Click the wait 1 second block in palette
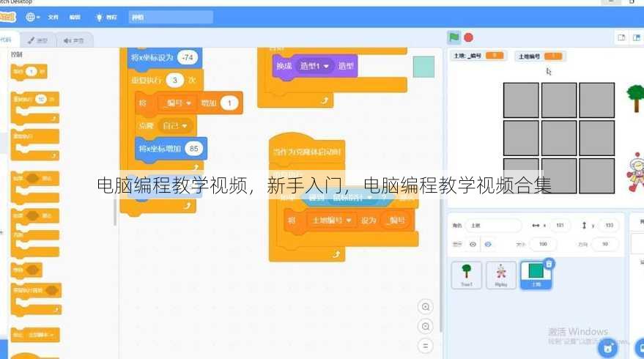 (29, 72)
